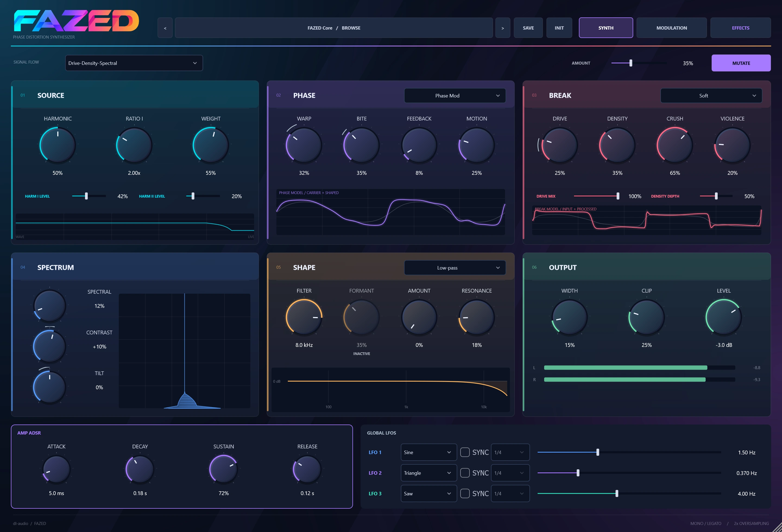The width and height of the screenshot is (782, 532).
Task: Enable SYNC checkbox for LFO 2
Action: (x=465, y=473)
